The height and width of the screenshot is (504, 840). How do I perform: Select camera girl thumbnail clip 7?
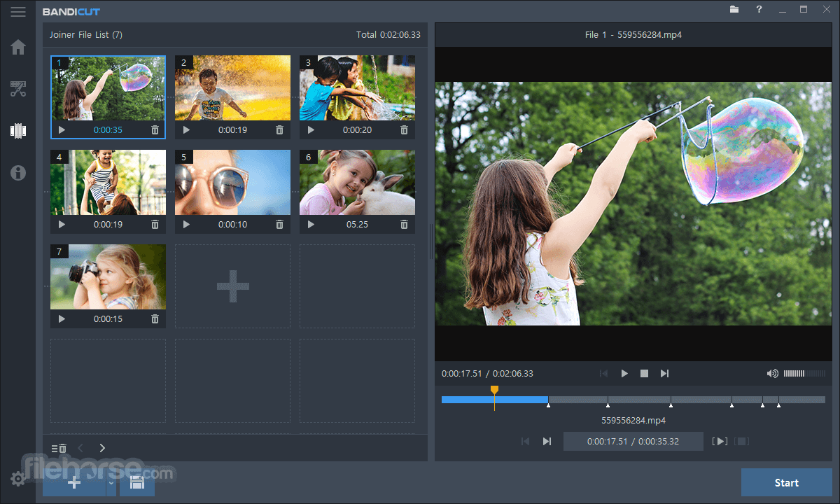(x=108, y=277)
